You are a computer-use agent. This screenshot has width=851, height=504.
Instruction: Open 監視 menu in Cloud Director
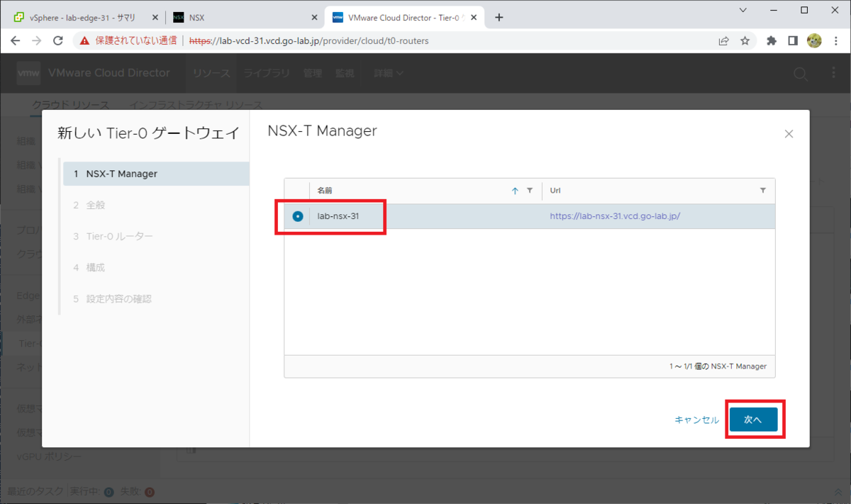(345, 73)
